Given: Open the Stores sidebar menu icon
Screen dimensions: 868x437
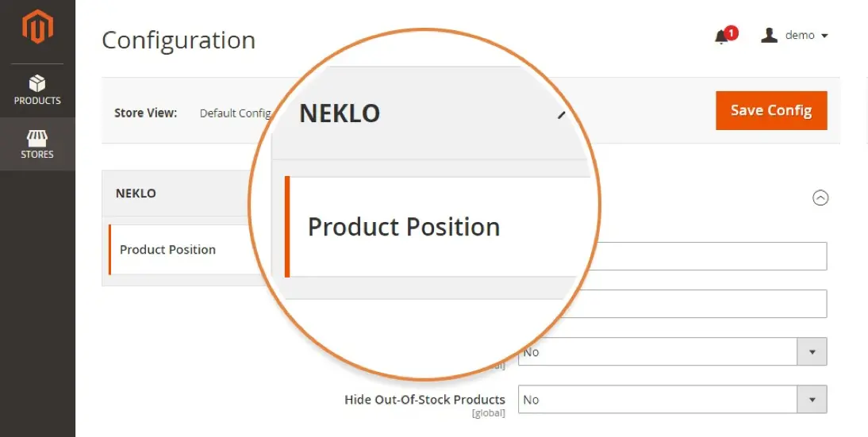Looking at the screenshot, I should pyautogui.click(x=37, y=137).
